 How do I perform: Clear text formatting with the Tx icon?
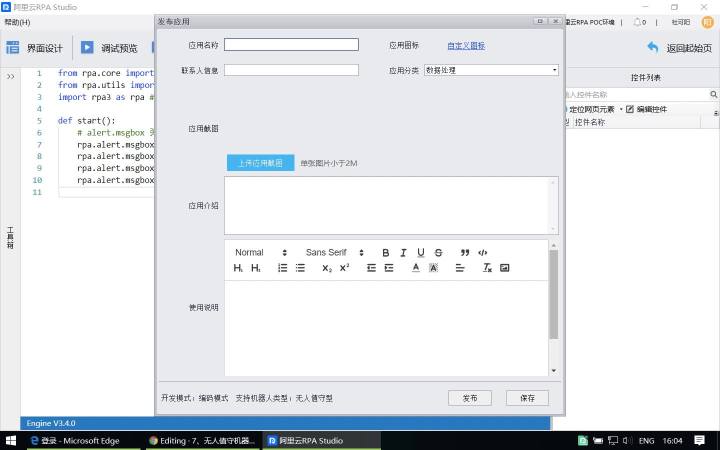tap(487, 268)
